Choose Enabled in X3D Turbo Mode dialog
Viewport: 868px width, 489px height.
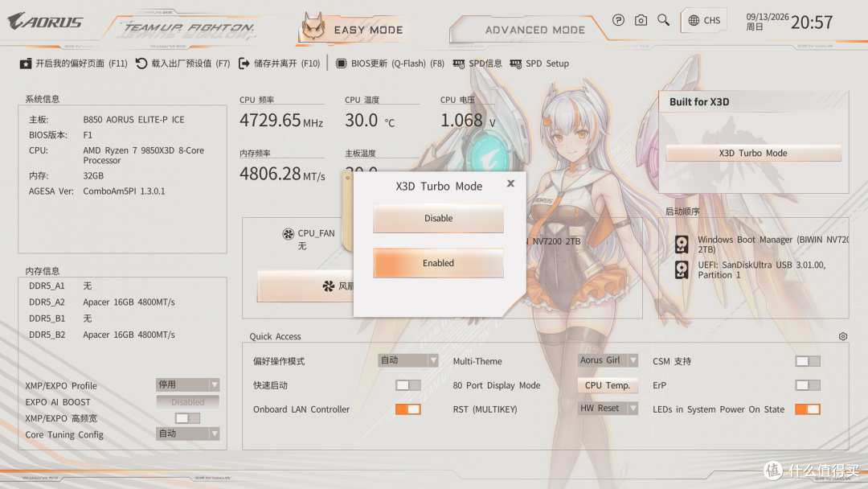[439, 263]
